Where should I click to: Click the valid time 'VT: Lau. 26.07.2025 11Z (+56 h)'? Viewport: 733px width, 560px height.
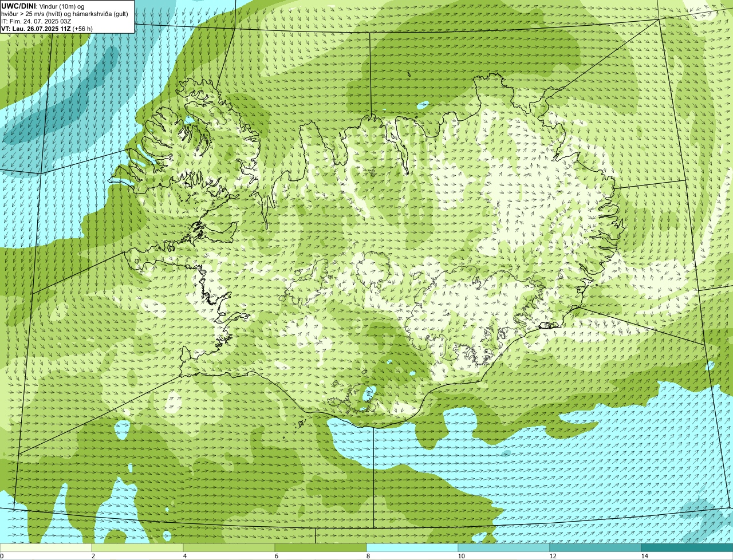point(47,28)
